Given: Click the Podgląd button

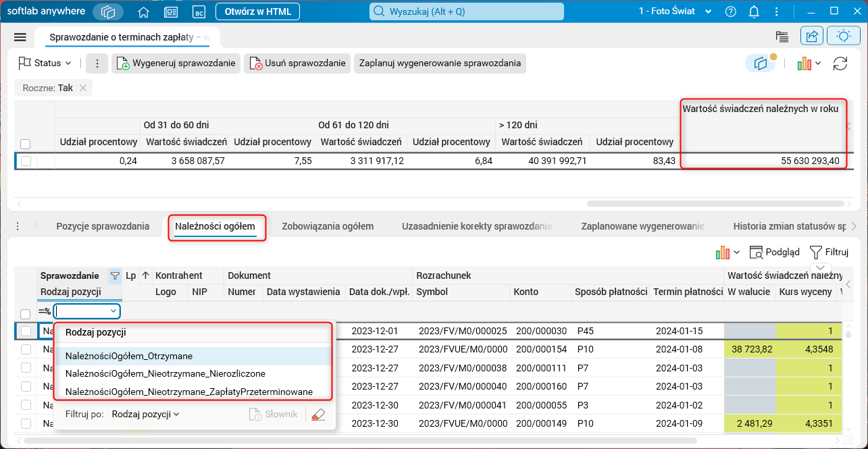Looking at the screenshot, I should pyautogui.click(x=774, y=252).
